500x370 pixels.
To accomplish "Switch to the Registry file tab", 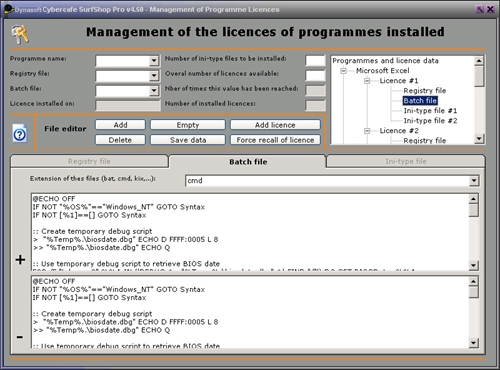I will (x=89, y=161).
